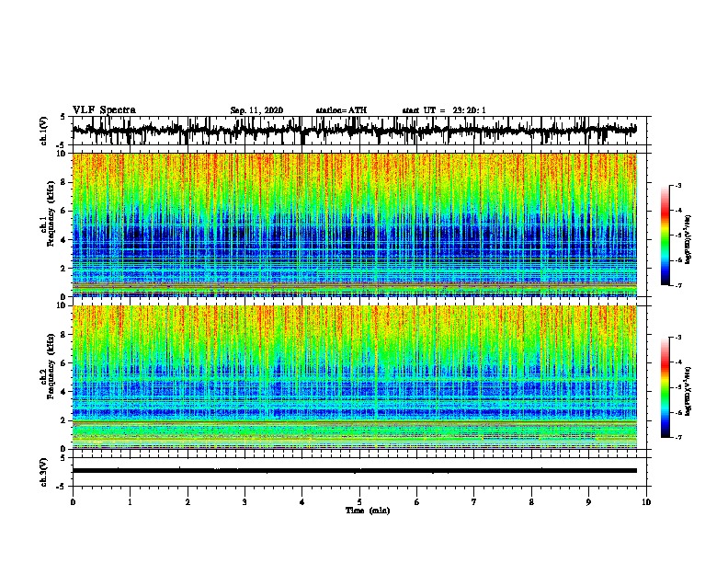Viewport: 728px width, 563px height.
Task: Click time axis tick label "7"
Action: (x=474, y=501)
